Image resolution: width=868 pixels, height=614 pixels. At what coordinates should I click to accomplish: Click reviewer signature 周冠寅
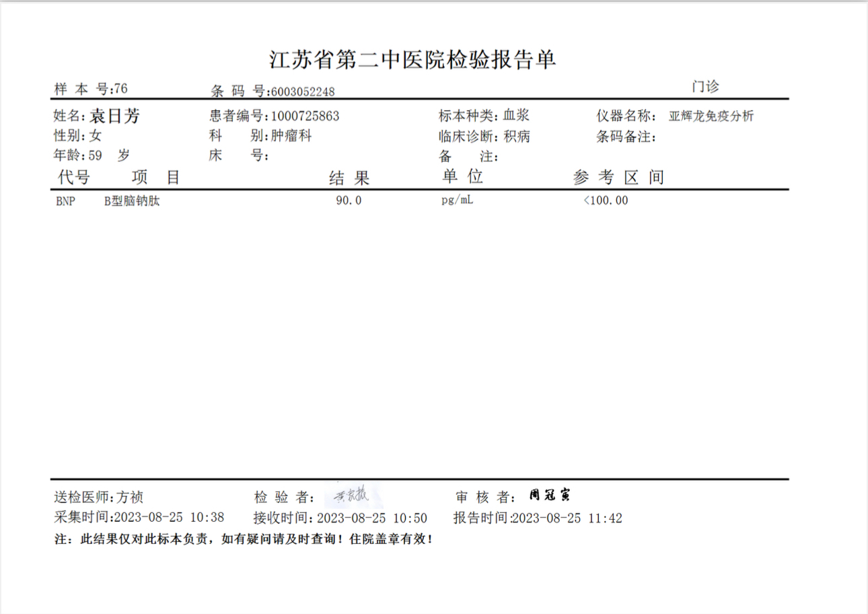[550, 496]
